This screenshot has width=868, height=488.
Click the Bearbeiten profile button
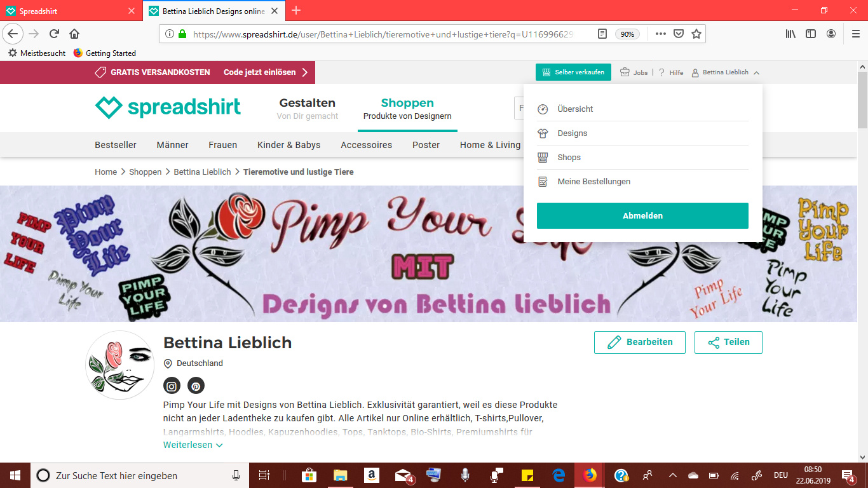pos(639,342)
